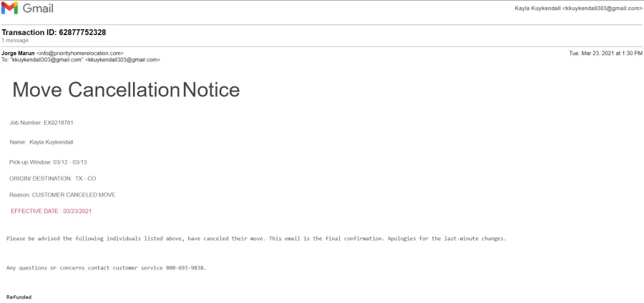Click the '1 message' count label
The height and width of the screenshot is (303, 644).
pos(15,41)
